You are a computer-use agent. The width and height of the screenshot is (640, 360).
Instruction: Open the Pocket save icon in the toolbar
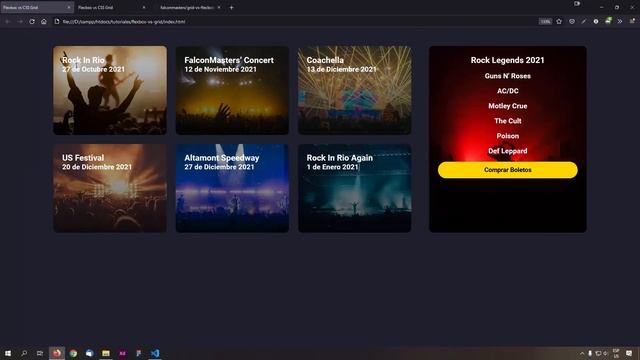(x=572, y=21)
